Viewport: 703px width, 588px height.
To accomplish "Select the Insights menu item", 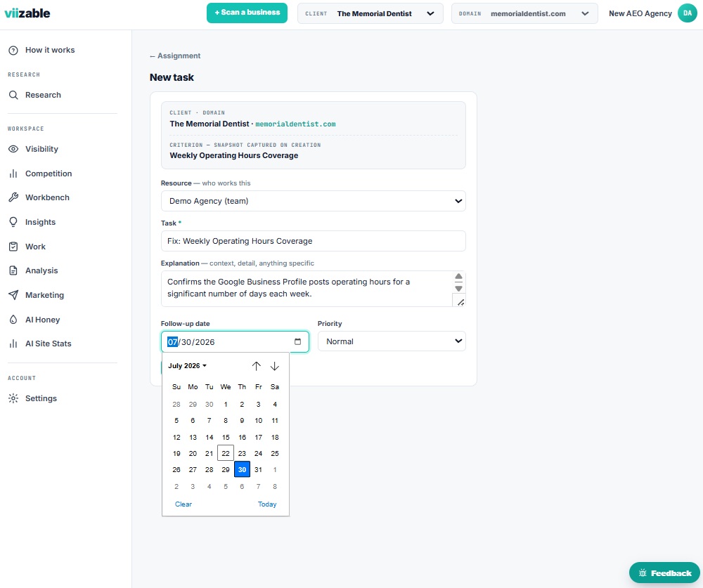I will pyautogui.click(x=40, y=222).
